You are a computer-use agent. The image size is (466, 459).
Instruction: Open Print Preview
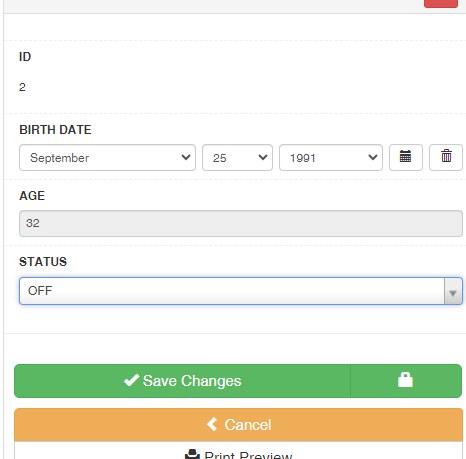point(238,452)
